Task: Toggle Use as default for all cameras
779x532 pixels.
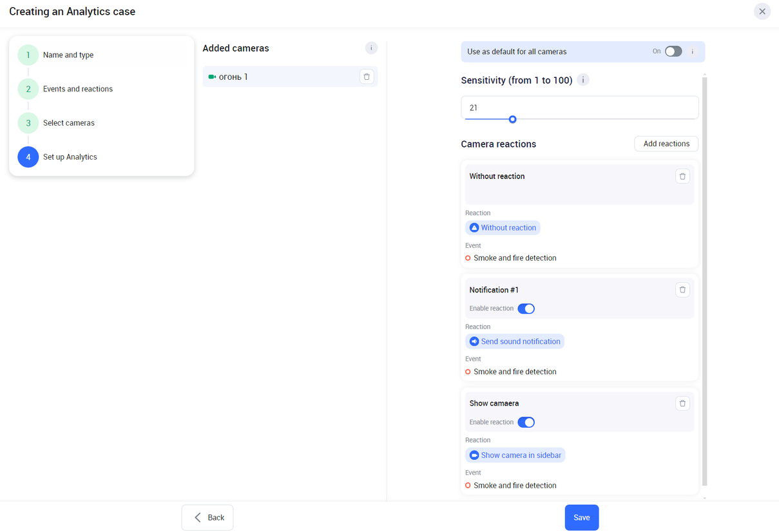Action: tap(673, 52)
